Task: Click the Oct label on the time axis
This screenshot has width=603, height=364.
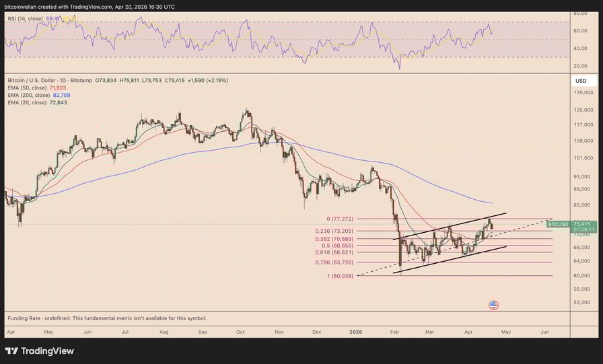Action: click(x=240, y=332)
